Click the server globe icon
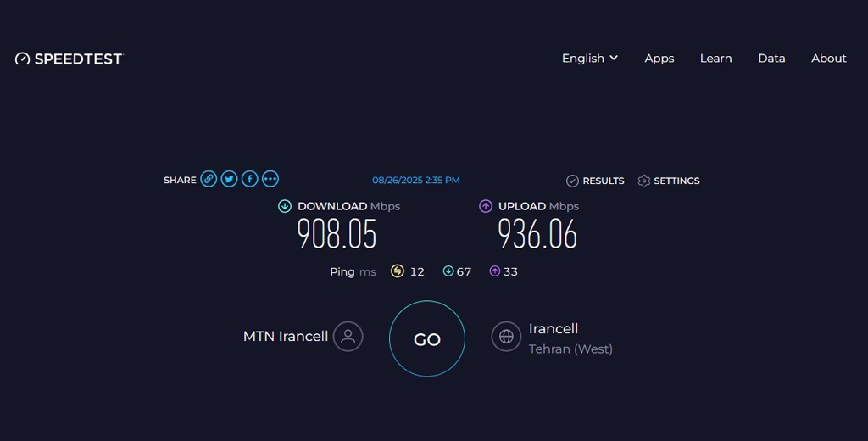Screen dimensions: 868x441 click(x=506, y=336)
